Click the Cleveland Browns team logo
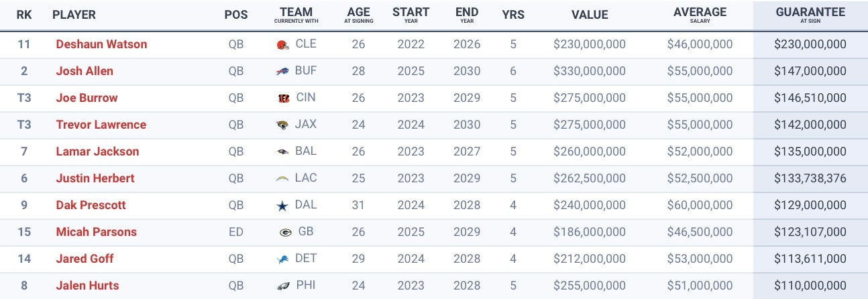868x299 pixels. click(x=282, y=45)
